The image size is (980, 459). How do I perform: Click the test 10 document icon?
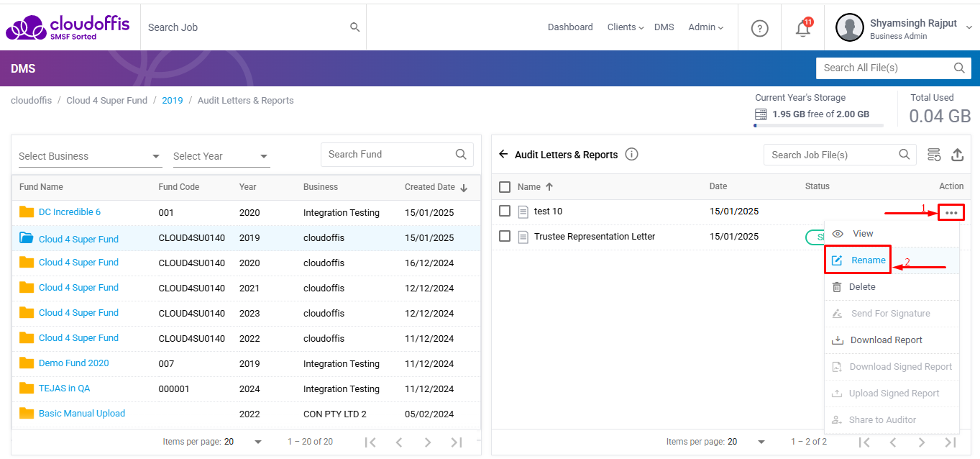click(523, 212)
